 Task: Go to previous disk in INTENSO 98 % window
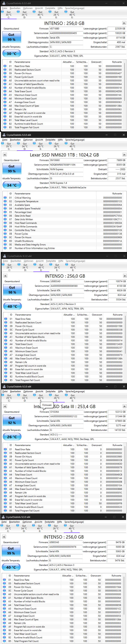point(5,276)
